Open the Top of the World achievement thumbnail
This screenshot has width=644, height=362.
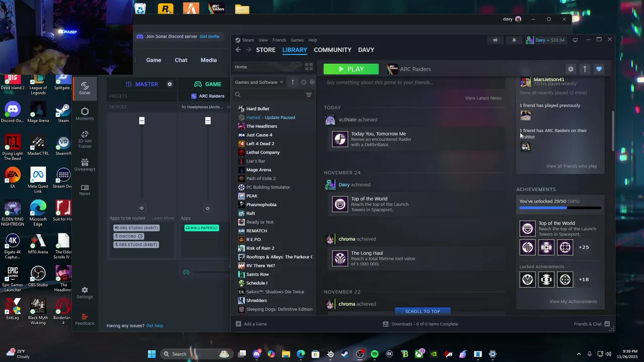click(527, 229)
